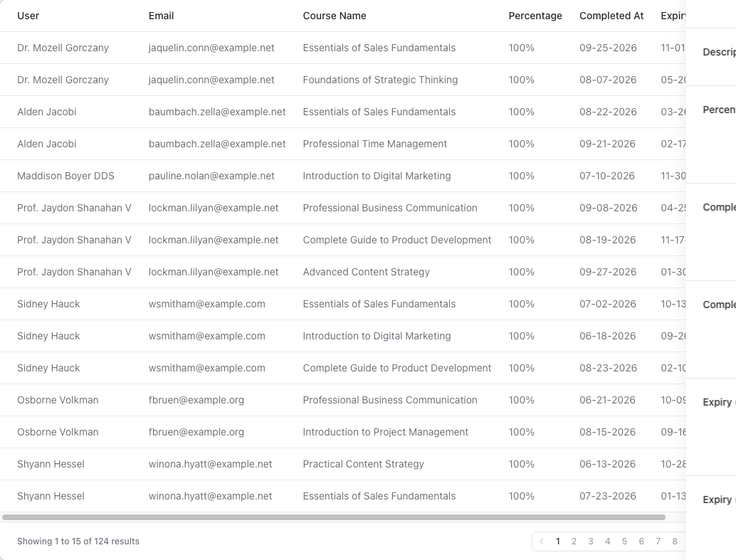
Task: Go to pagination page 5
Action: [x=624, y=541]
